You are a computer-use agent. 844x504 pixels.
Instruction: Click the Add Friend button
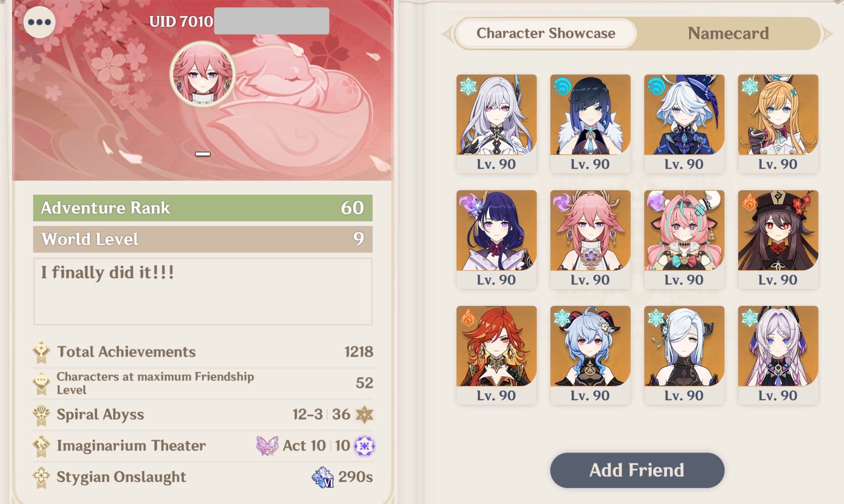click(x=637, y=470)
